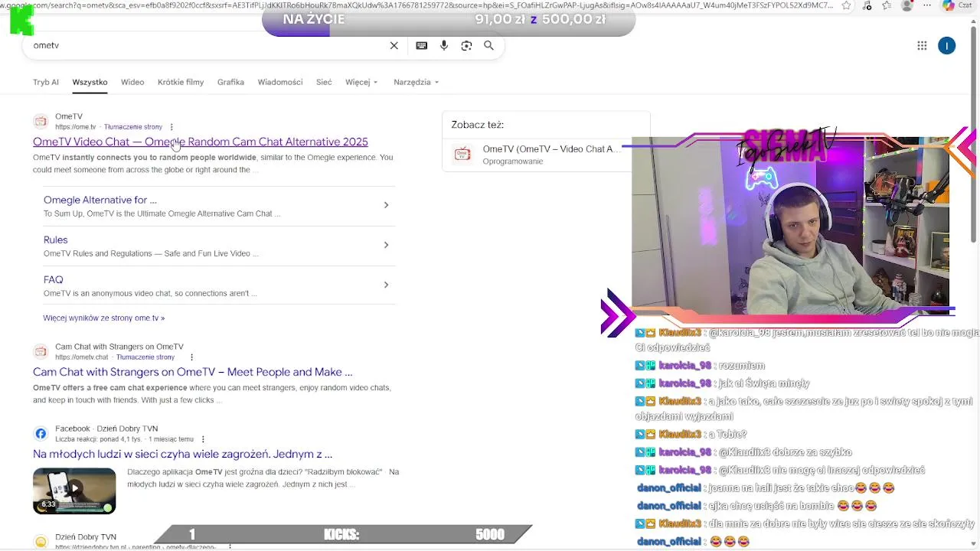The image size is (980, 551).
Task: Click the OmeTV favicon beside ometv.tv
Action: tap(41, 121)
